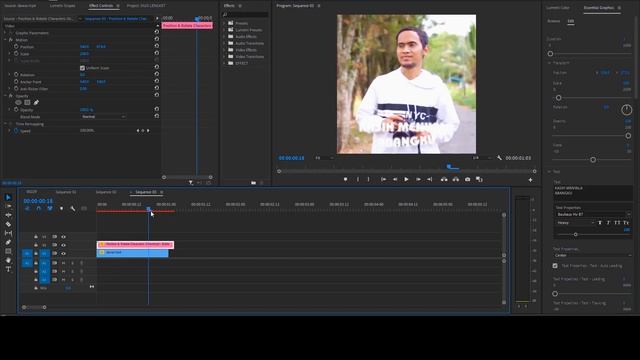The width and height of the screenshot is (640, 360).
Task: Select the Track Select Forward tool
Action: click(x=8, y=206)
